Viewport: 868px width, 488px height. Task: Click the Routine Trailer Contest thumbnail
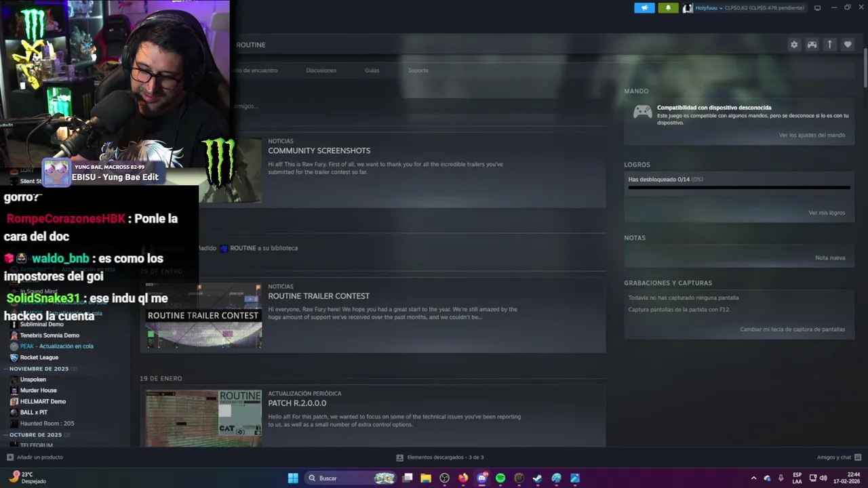click(203, 317)
